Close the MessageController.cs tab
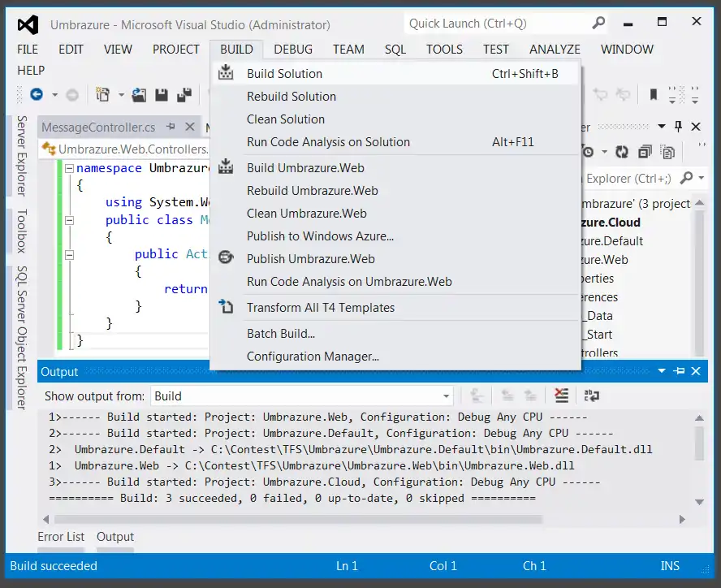 click(190, 126)
